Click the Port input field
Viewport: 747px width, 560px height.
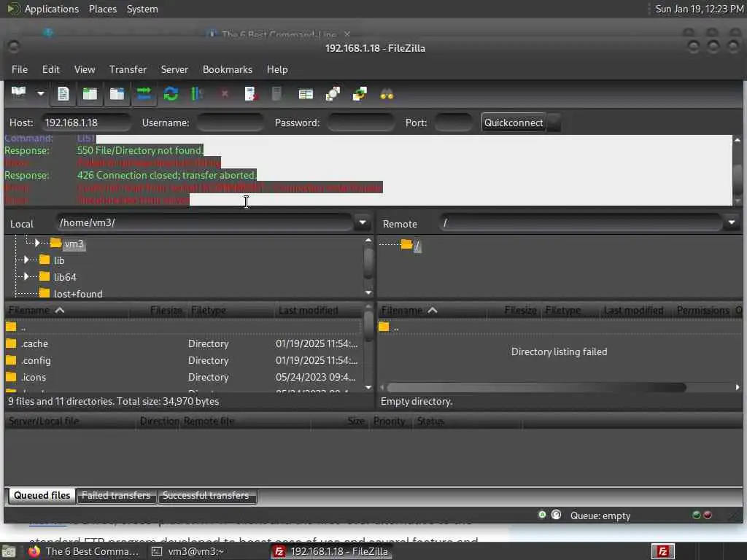(x=453, y=122)
